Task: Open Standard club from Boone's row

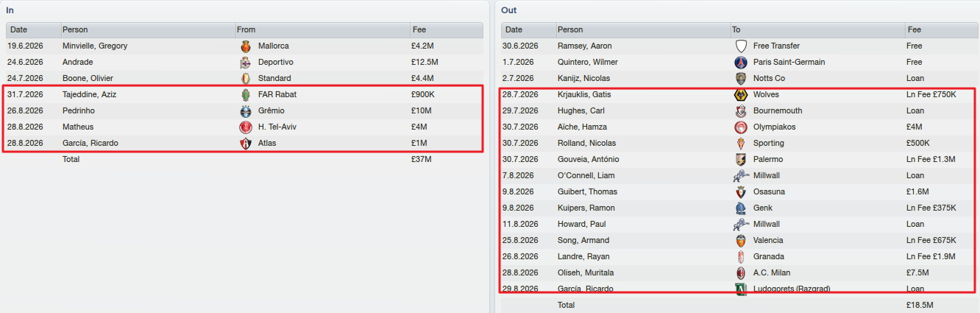Action: tap(274, 78)
